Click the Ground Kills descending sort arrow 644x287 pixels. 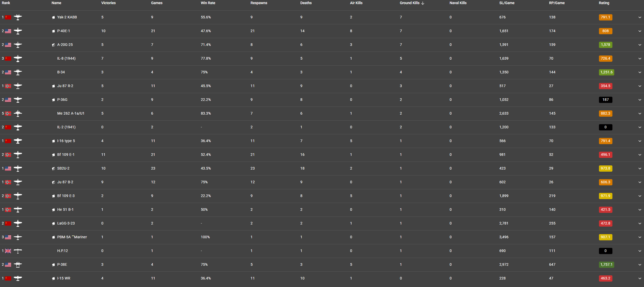(423, 3)
